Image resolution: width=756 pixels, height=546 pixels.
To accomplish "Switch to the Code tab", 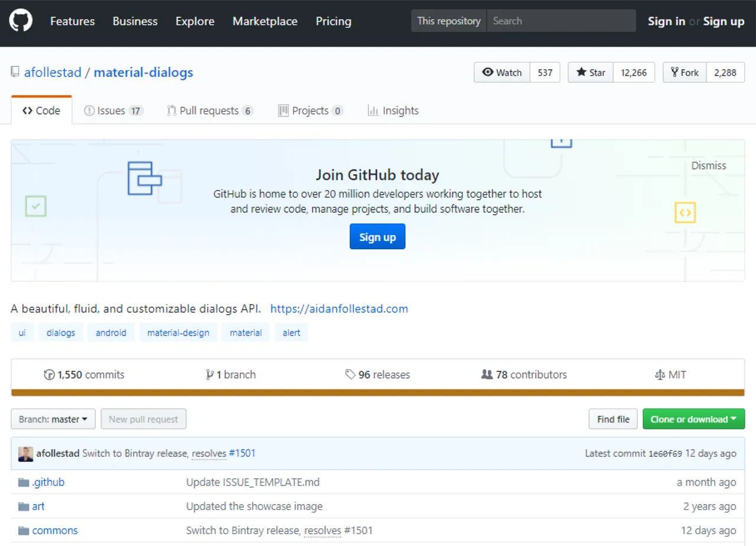I will (41, 110).
